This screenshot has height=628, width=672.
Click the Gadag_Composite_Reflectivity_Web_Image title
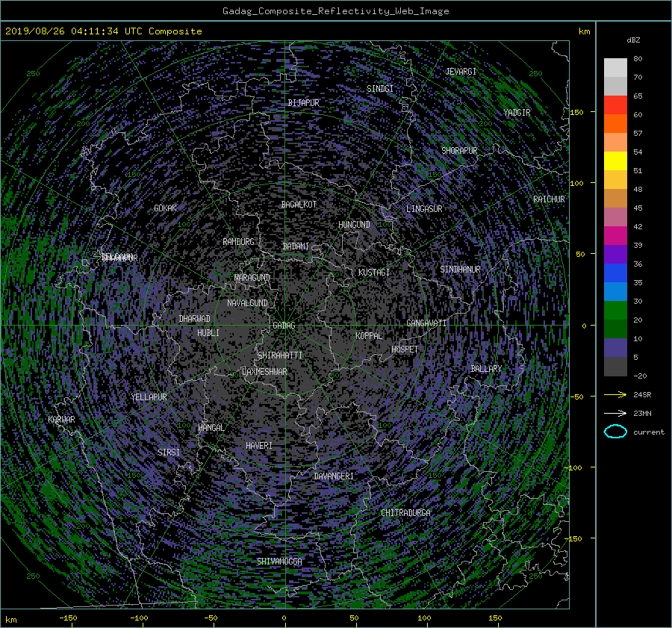[x=335, y=11]
